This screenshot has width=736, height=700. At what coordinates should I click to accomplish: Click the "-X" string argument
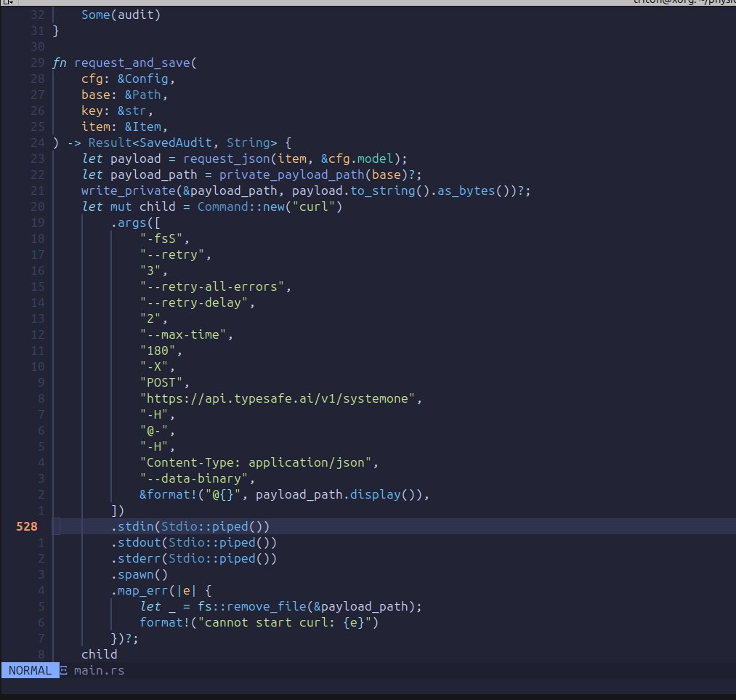tap(153, 366)
